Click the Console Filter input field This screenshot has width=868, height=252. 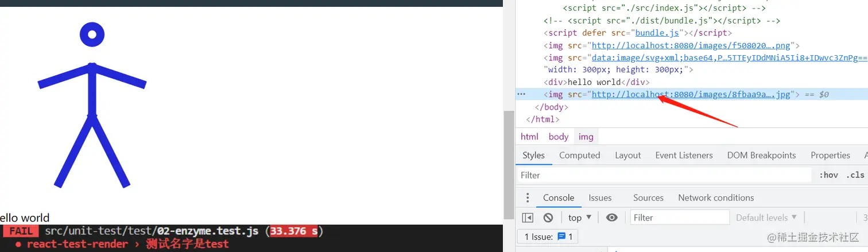(x=680, y=218)
